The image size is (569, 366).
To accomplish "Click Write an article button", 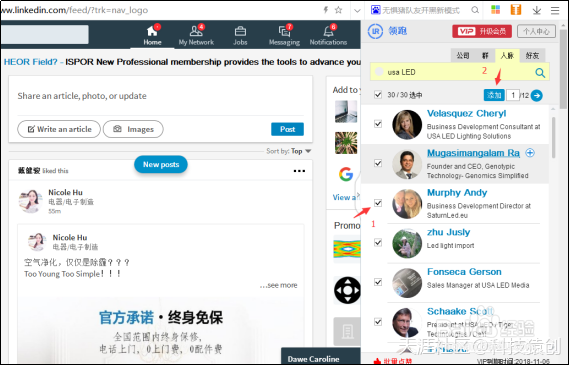I will click(59, 129).
